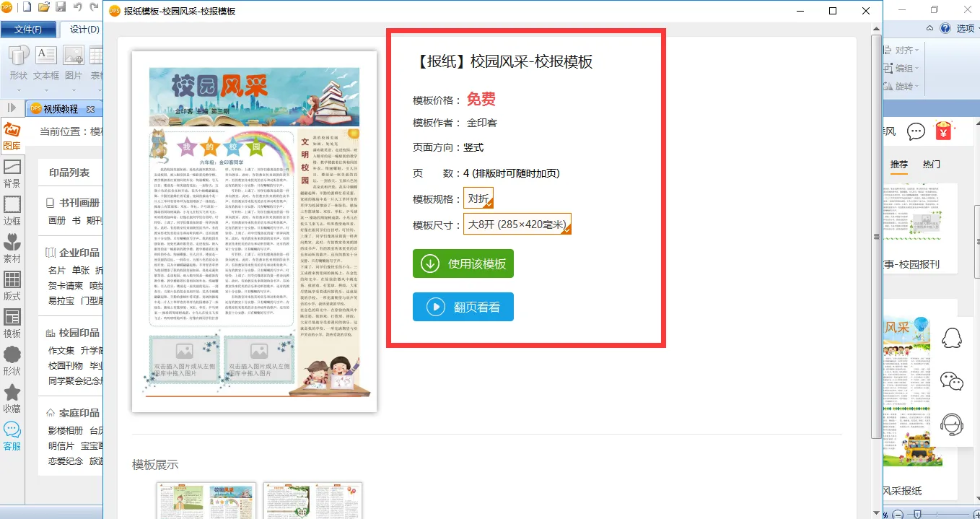Click the Open folder icon in quick toolbar
Viewport: 980px width, 519px height.
(x=44, y=7)
